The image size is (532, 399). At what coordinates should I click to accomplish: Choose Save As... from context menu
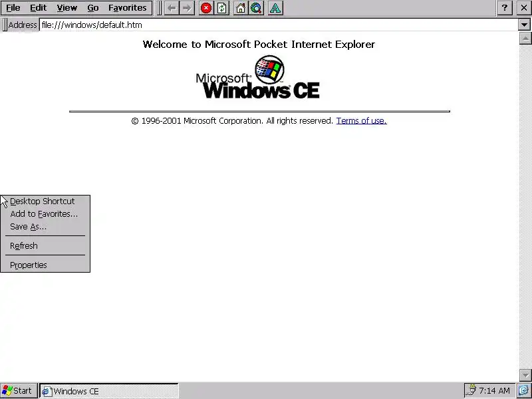45,226
